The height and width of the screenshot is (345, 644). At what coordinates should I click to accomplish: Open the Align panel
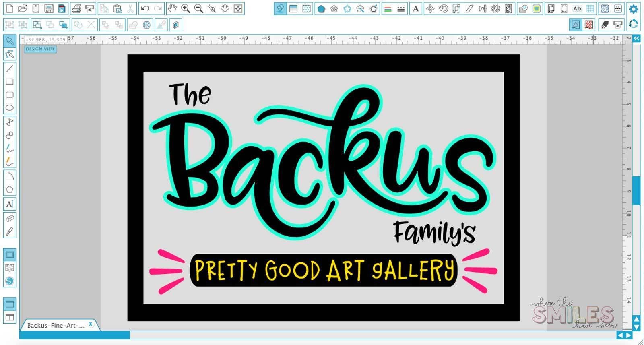(483, 8)
